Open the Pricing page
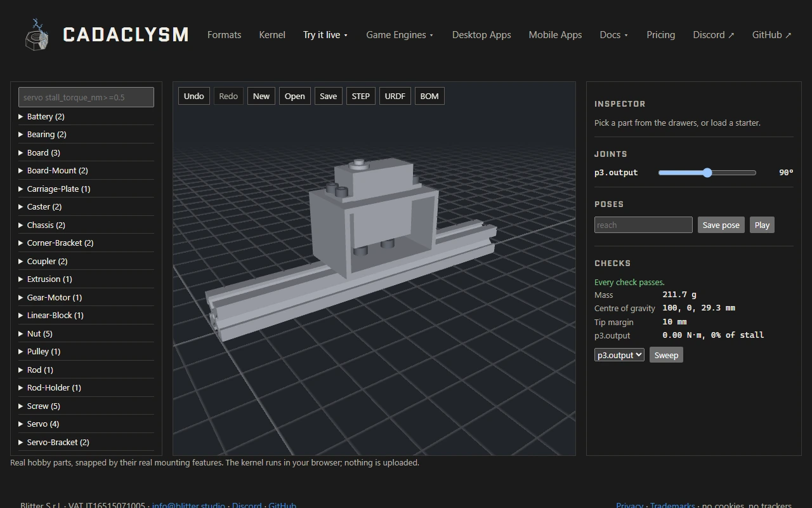 (660, 35)
